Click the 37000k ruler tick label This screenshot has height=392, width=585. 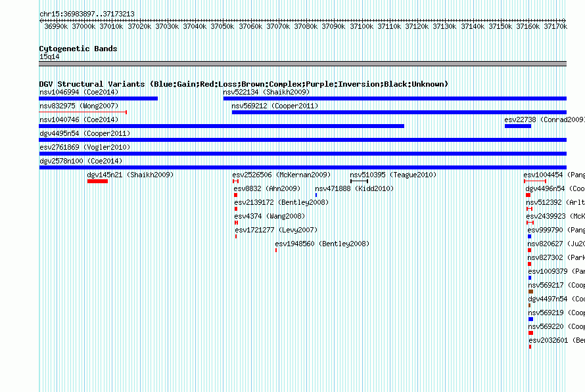point(83,26)
